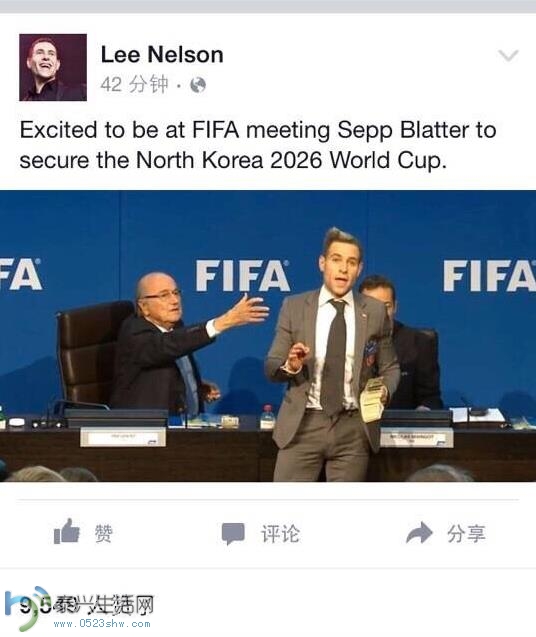
Task: Click the like count beginning 9,5
Action: tap(36, 607)
